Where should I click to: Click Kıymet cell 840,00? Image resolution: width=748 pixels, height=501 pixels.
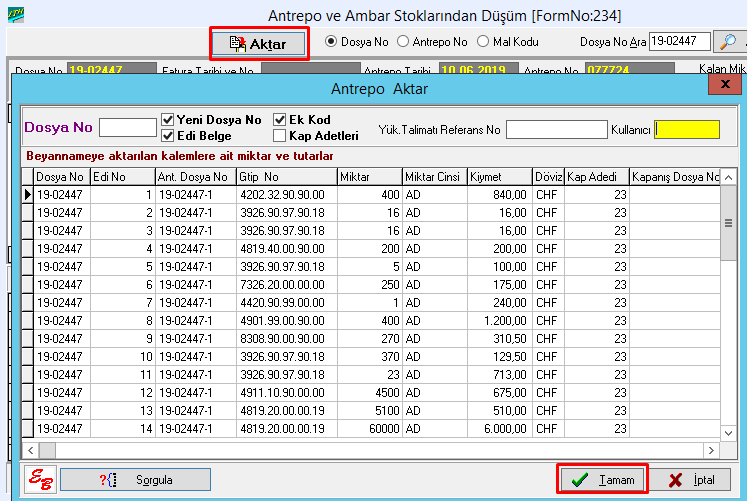pos(499,195)
